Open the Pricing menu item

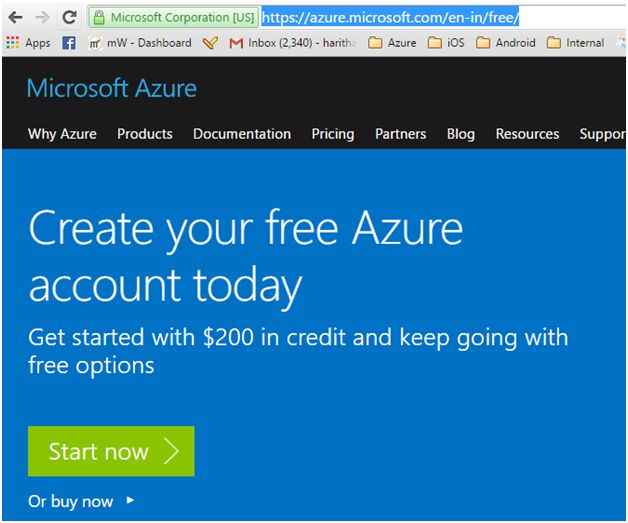pos(332,134)
